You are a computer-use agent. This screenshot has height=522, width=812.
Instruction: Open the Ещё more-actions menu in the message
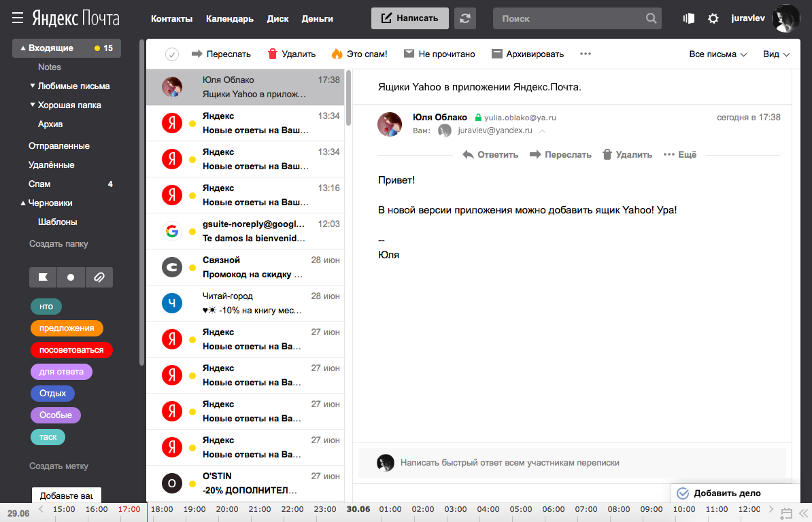(680, 155)
